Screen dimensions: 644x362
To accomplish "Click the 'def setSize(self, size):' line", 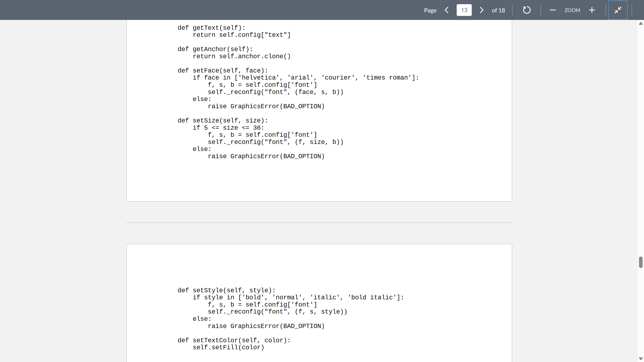I will (x=223, y=121).
